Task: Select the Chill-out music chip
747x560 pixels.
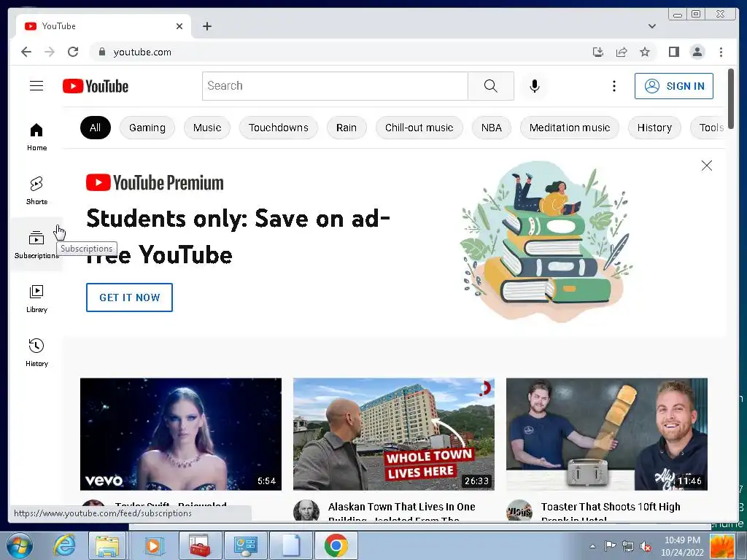Action: (x=419, y=128)
